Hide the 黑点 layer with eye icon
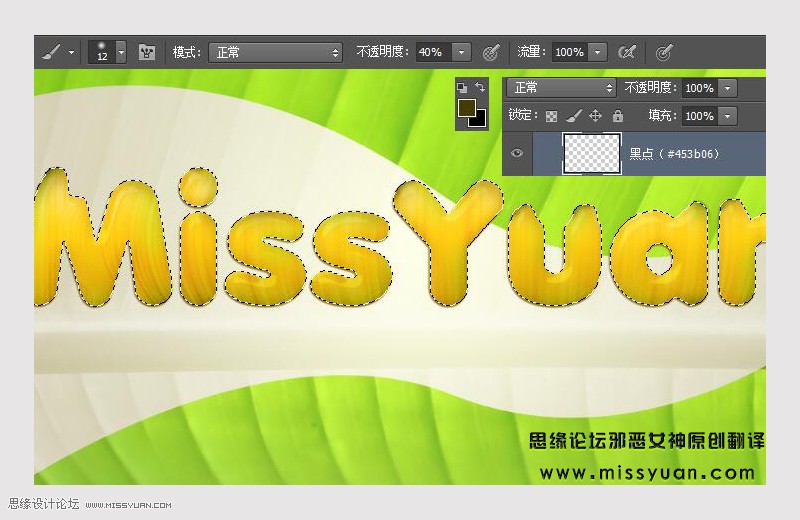 (x=517, y=154)
